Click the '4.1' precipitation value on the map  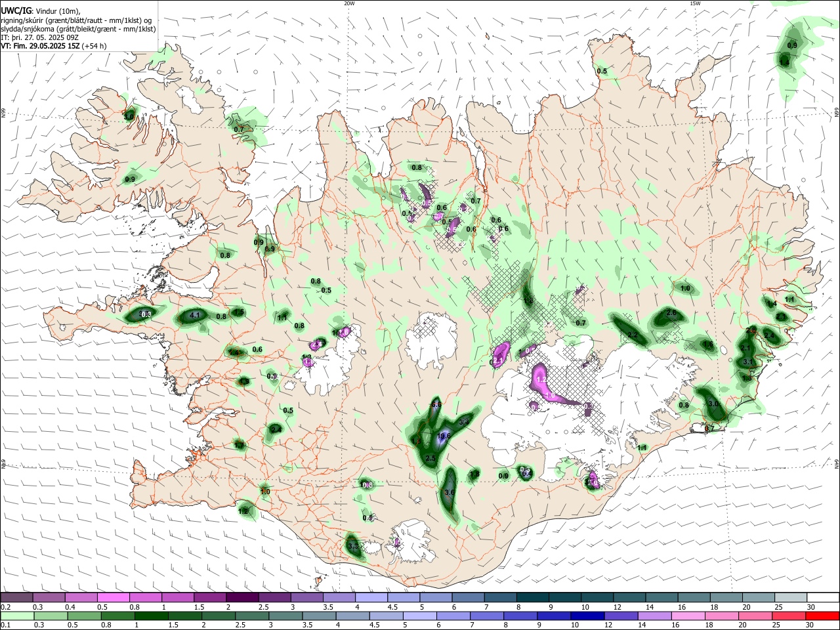pos(195,316)
